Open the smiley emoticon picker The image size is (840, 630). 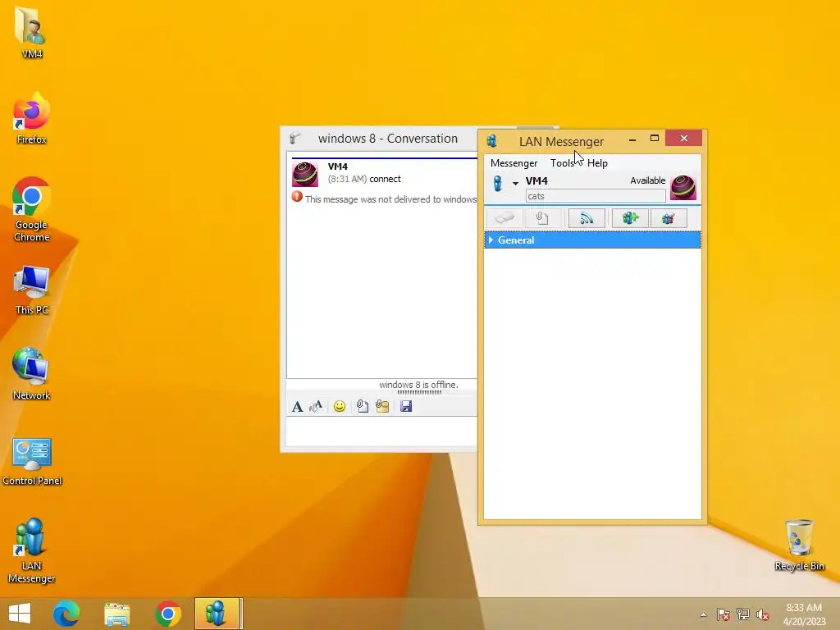(339, 407)
